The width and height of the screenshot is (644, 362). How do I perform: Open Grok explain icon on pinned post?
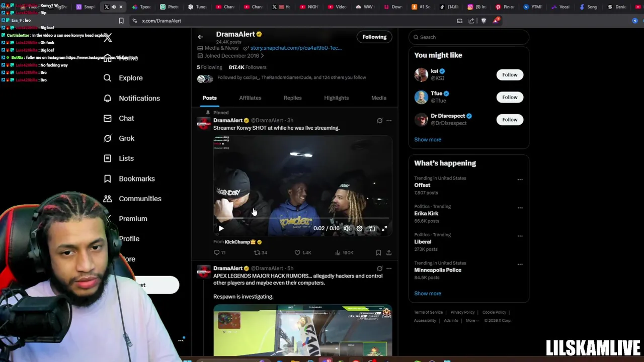coord(380,121)
